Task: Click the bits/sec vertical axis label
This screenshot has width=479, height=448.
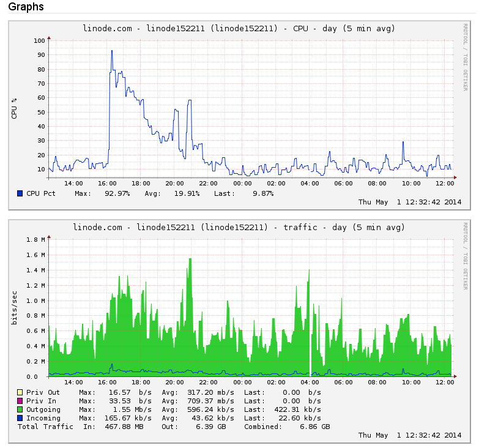Action: [15, 307]
